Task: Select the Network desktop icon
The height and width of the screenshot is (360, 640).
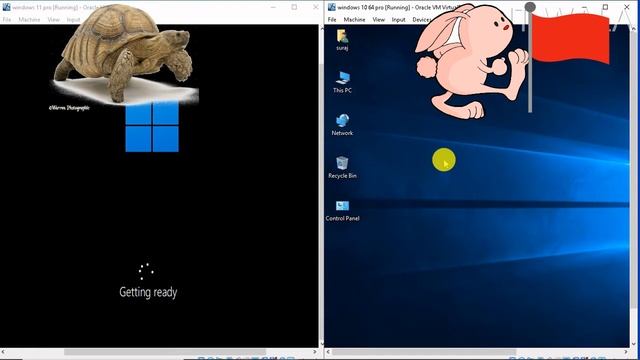Action: pos(342,125)
